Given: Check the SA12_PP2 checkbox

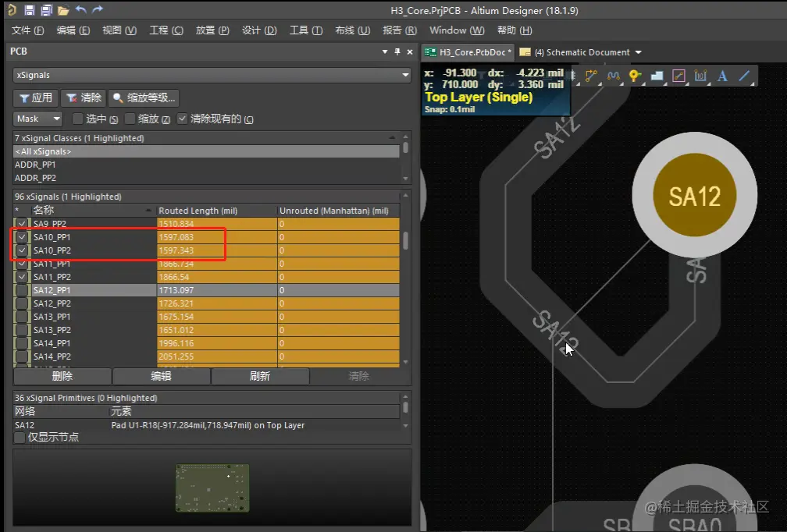Looking at the screenshot, I should [x=22, y=303].
